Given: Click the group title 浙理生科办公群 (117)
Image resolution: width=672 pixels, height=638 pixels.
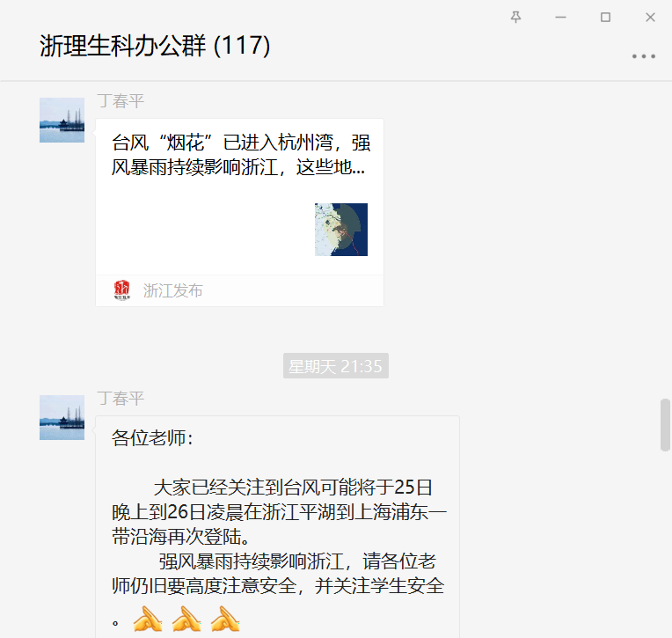Looking at the screenshot, I should [x=155, y=46].
